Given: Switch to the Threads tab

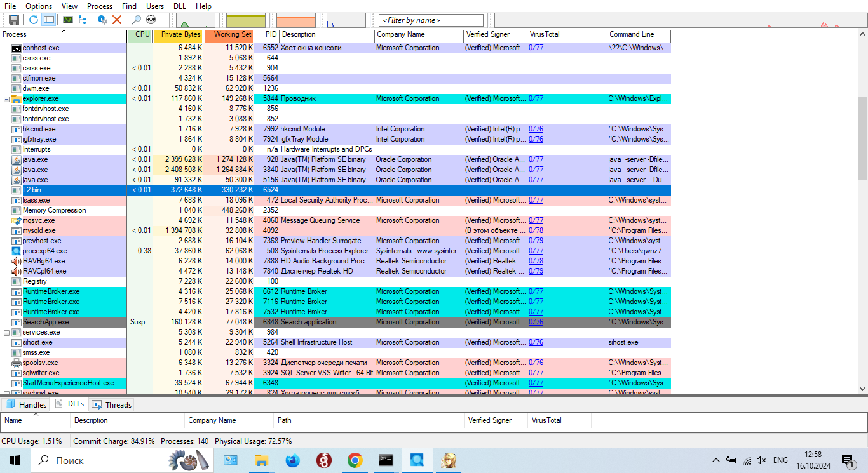Looking at the screenshot, I should tap(111, 404).
